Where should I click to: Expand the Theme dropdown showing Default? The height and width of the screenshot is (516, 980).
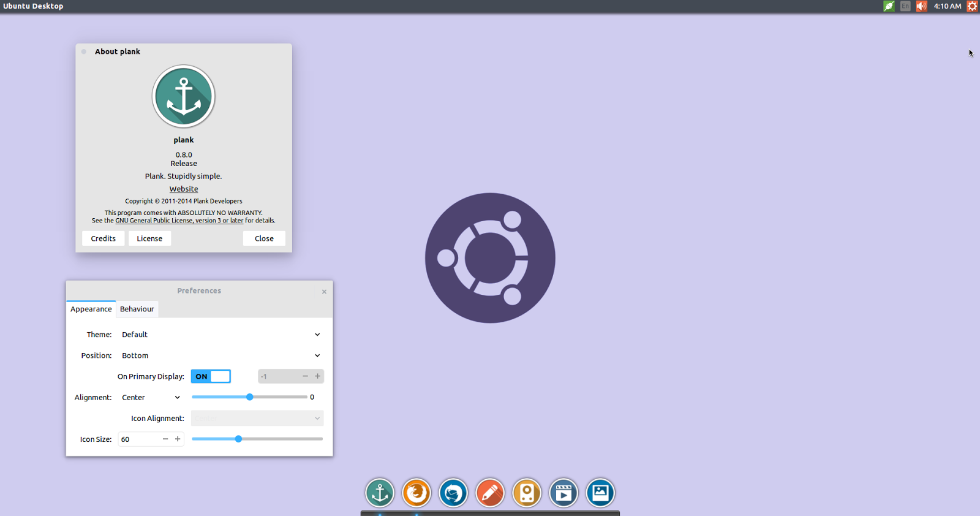pos(221,335)
